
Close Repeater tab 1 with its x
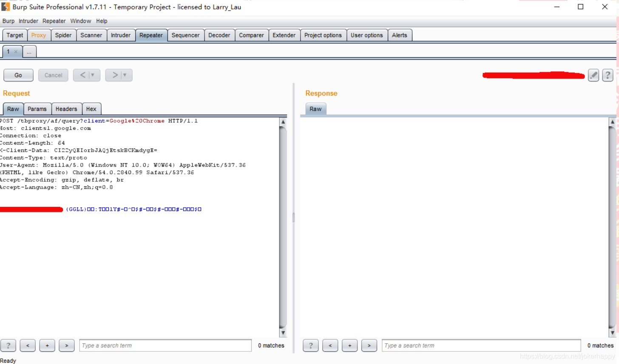pyautogui.click(x=16, y=52)
